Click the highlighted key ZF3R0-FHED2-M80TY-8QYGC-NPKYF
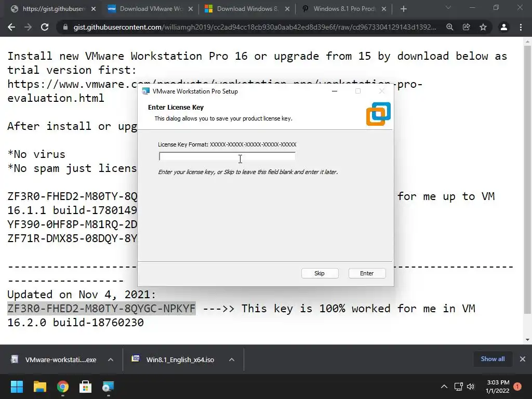Viewport: 532px width, 399px height. [101, 309]
